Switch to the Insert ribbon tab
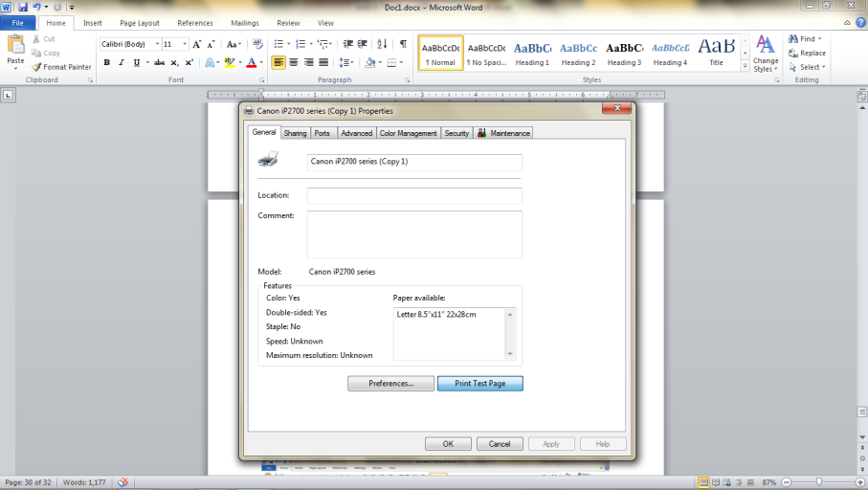The height and width of the screenshot is (490, 868). coord(93,23)
